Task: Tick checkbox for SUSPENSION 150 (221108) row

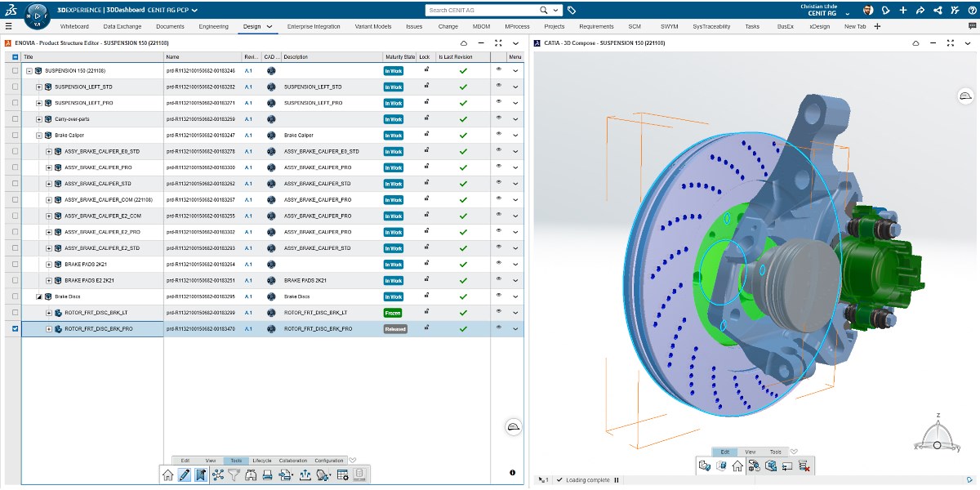Action: point(16,71)
